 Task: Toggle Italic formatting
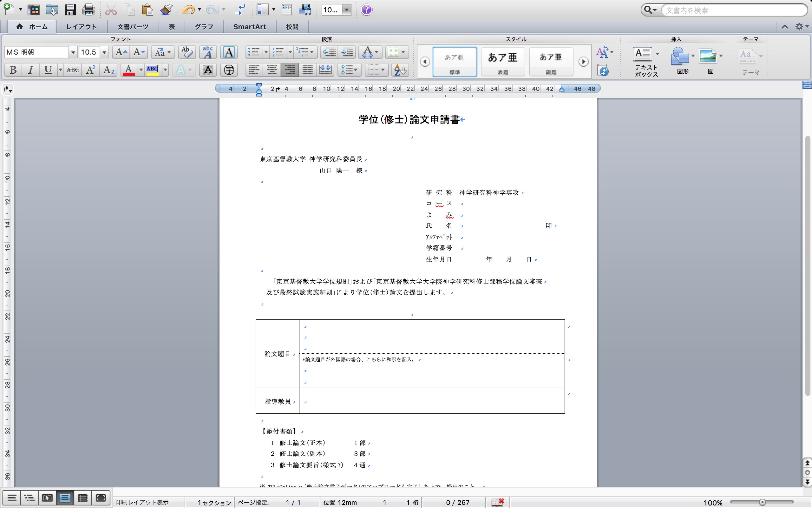31,70
